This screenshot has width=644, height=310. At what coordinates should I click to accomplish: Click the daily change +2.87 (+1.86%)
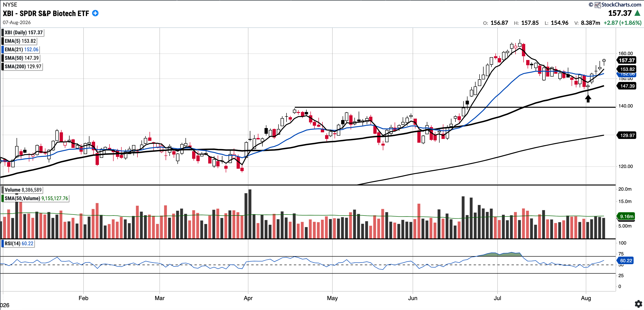click(622, 23)
